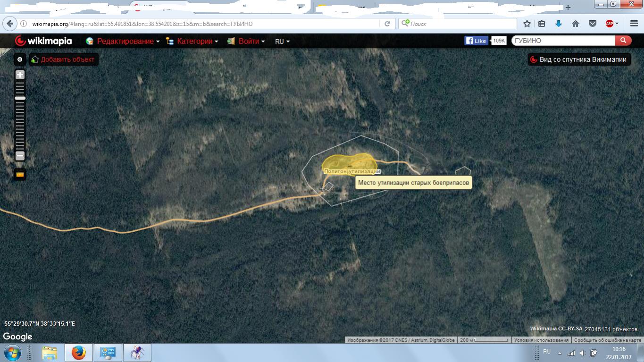Click the 109K like counter
Image resolution: width=644 pixels, height=362 pixels.
coord(499,41)
